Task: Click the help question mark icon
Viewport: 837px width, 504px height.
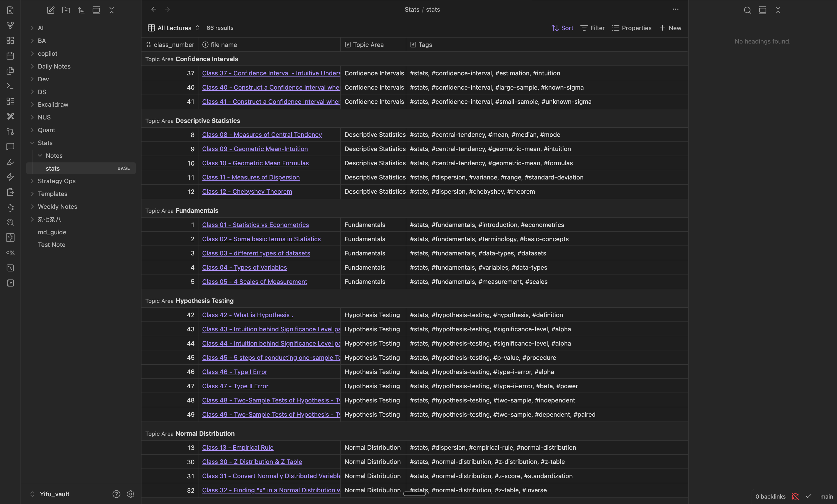Action: (116, 494)
